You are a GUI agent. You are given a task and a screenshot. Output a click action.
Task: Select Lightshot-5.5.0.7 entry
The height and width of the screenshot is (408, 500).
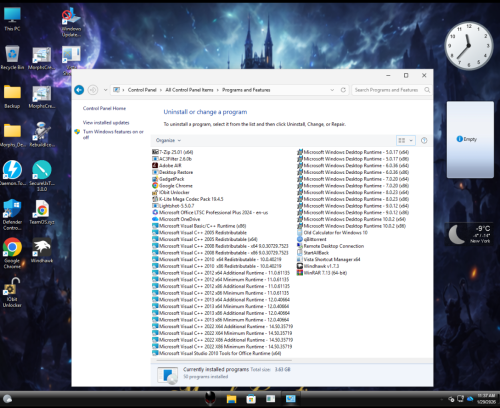click(173, 206)
